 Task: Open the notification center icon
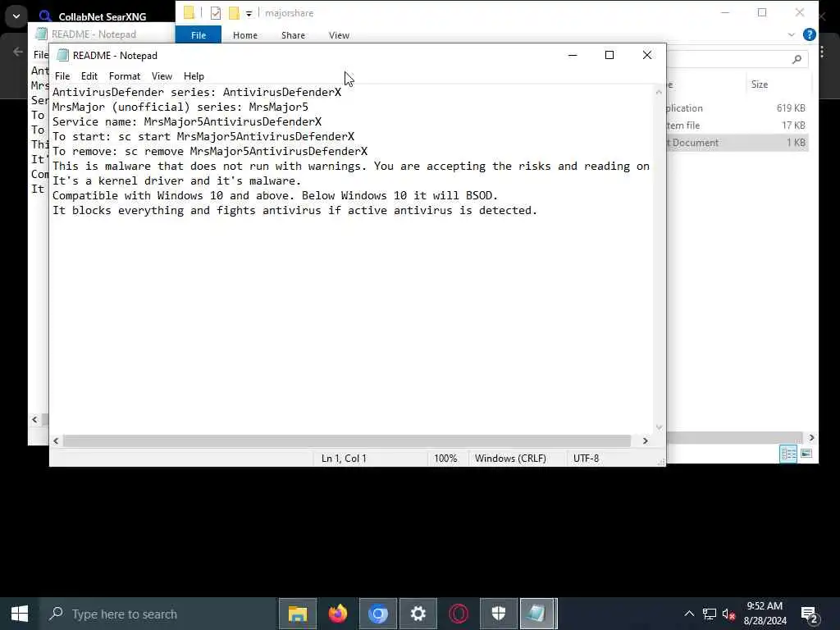click(810, 614)
